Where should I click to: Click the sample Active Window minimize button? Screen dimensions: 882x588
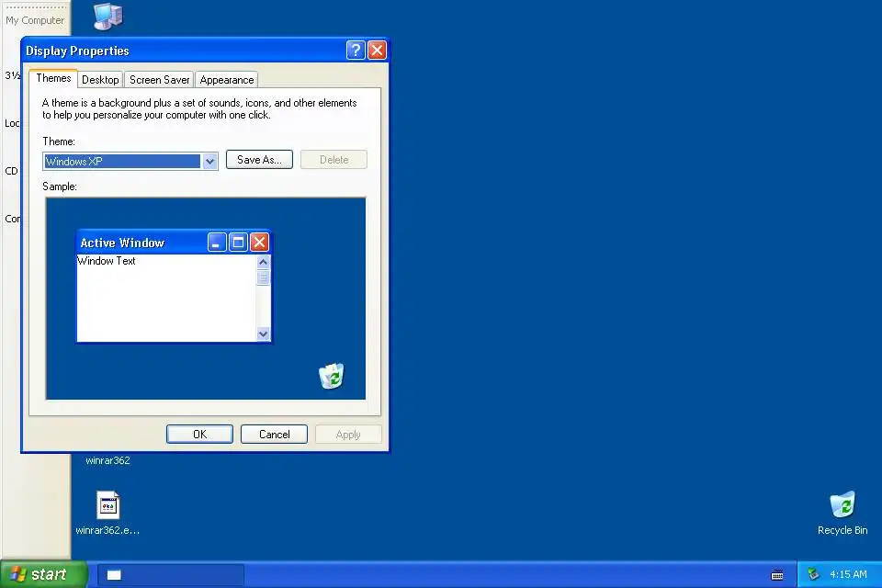[x=217, y=243]
